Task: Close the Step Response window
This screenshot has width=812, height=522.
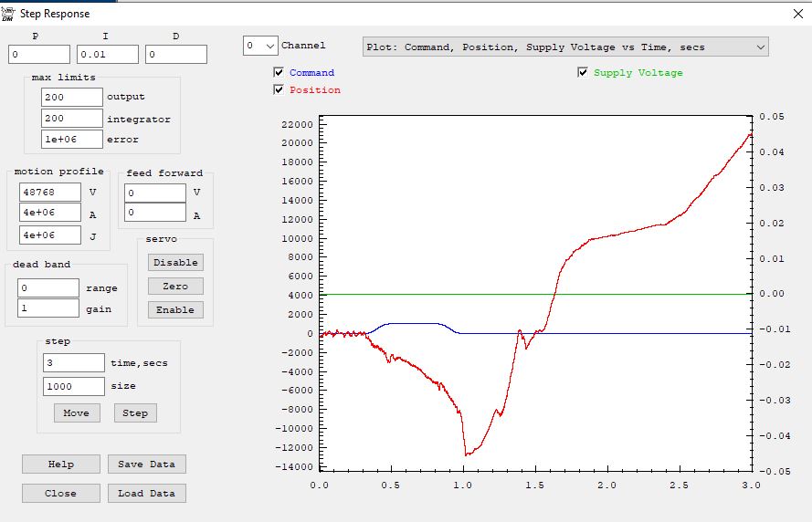Action: pos(797,14)
